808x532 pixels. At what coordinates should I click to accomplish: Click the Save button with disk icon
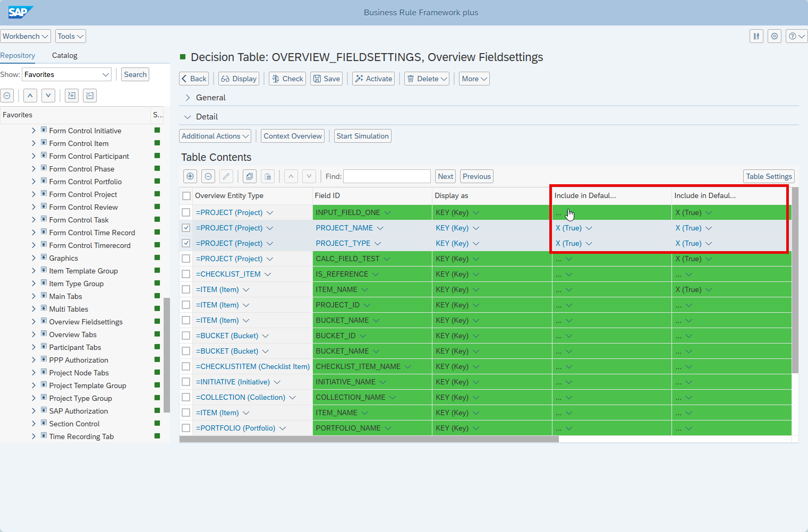[x=326, y=79]
